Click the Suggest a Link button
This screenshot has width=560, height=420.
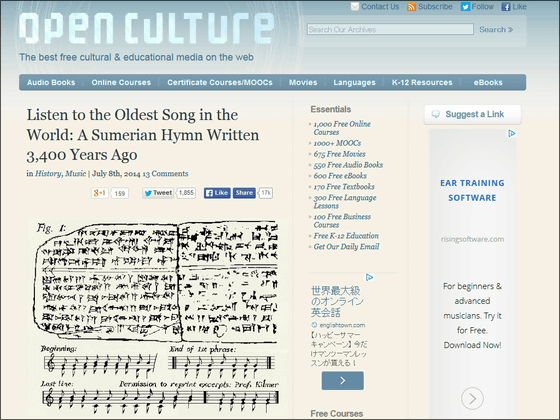pos(472,115)
